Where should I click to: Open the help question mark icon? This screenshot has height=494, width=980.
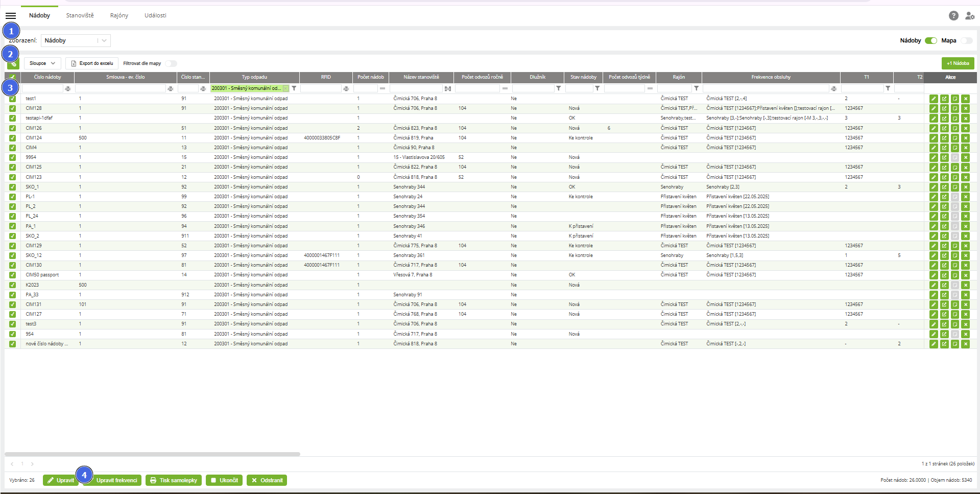coord(953,16)
